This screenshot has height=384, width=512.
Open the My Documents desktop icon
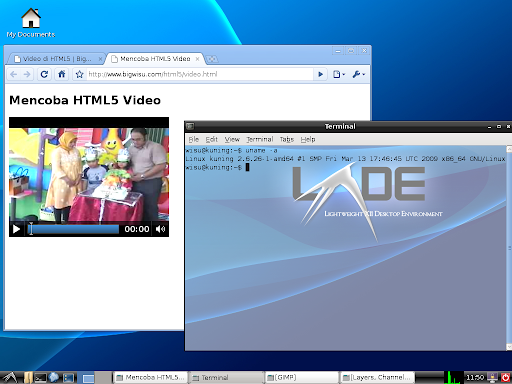[x=31, y=23]
